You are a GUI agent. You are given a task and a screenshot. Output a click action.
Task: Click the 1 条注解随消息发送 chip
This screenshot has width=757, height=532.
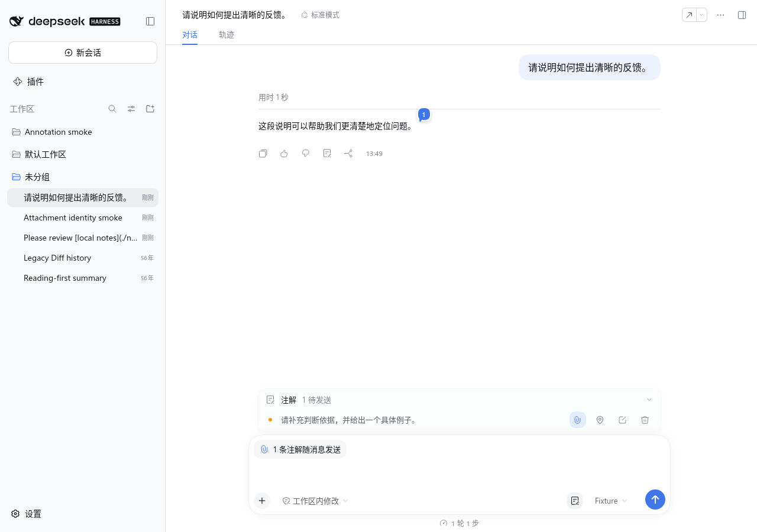[300, 449]
